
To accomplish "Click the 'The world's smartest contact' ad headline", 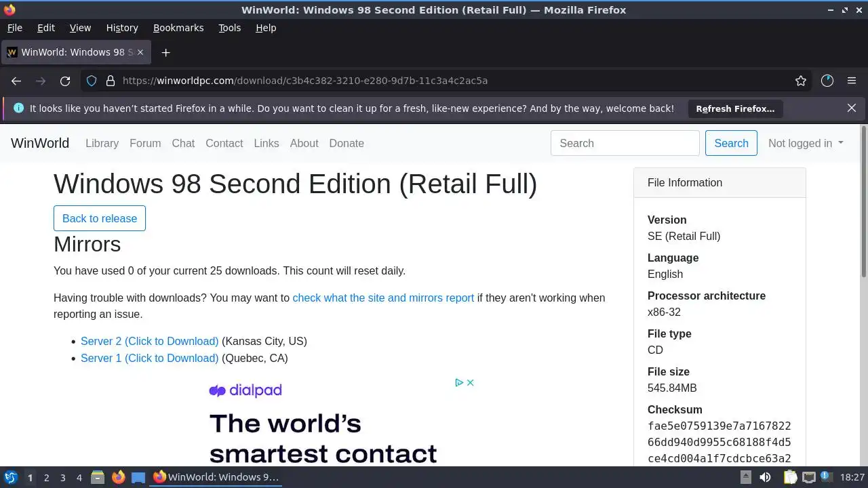I will pos(323,439).
